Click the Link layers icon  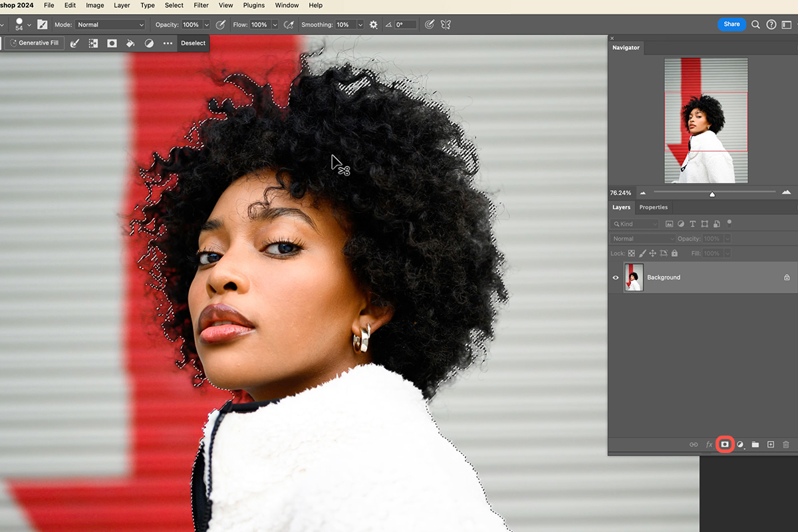[694, 444]
